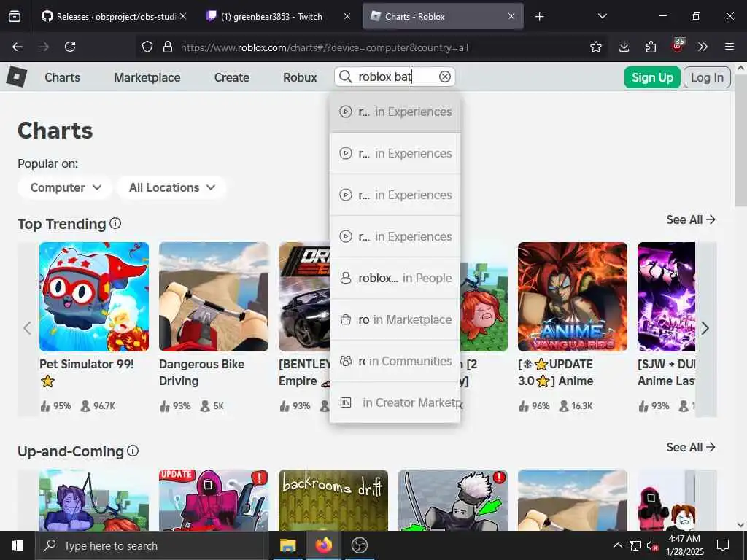Screen dimensions: 747x560
Task: Reload the page with the refresh icon
Action: [x=70, y=47]
